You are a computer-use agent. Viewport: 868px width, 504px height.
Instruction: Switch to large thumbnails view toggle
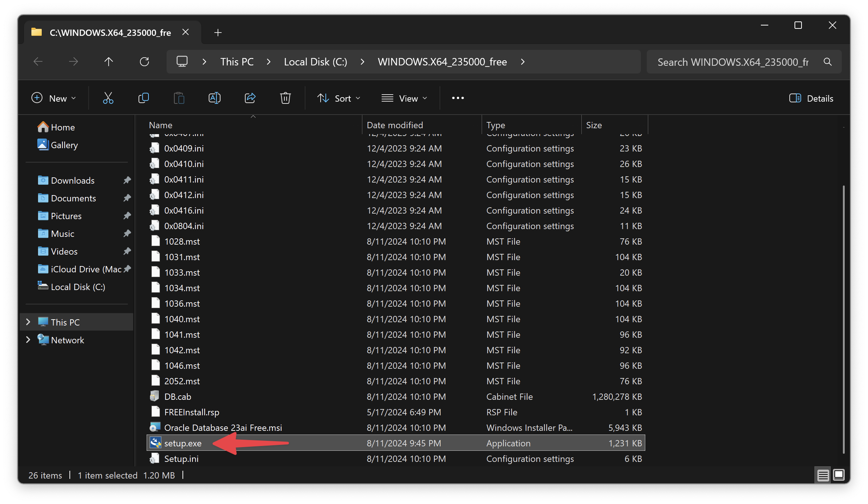click(x=839, y=475)
